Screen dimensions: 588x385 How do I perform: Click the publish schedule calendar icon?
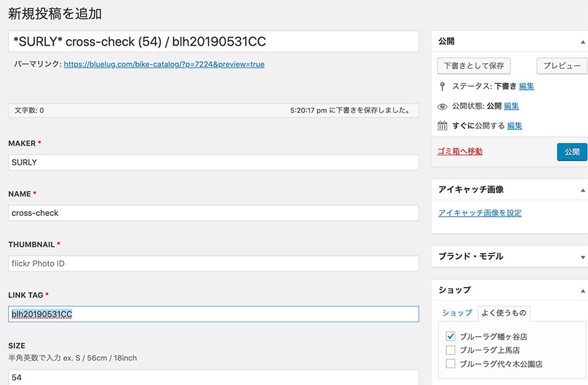[x=442, y=126]
